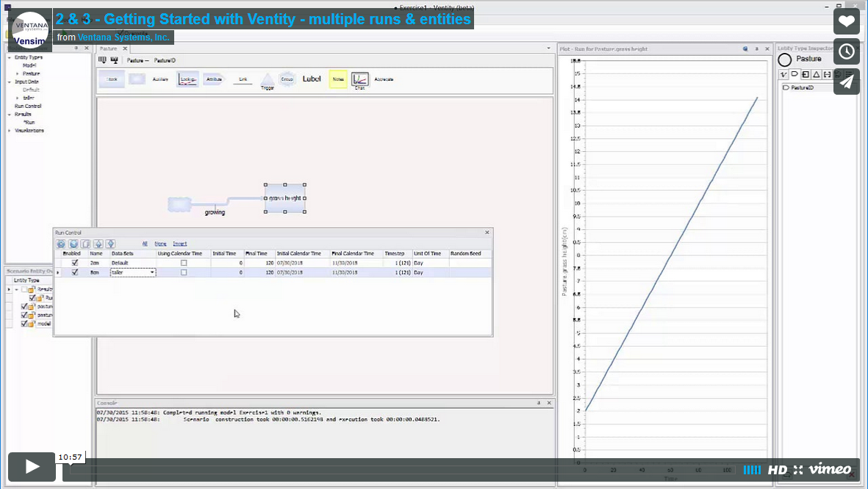Add video to Watch Later clock icon
The height and width of the screenshot is (489, 868).
point(847,51)
